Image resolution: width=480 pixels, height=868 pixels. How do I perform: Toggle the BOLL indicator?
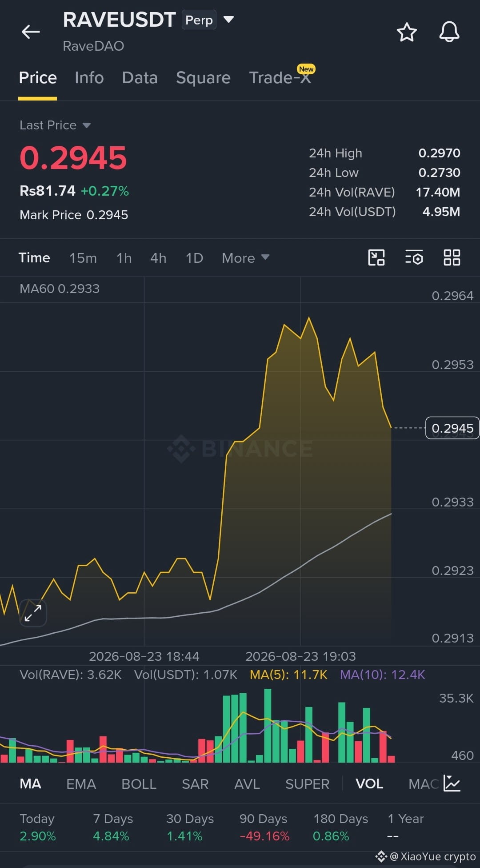pos(139,784)
